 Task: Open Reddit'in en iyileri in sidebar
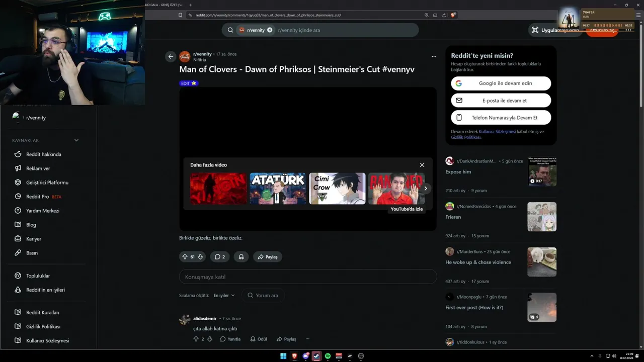pos(46,290)
